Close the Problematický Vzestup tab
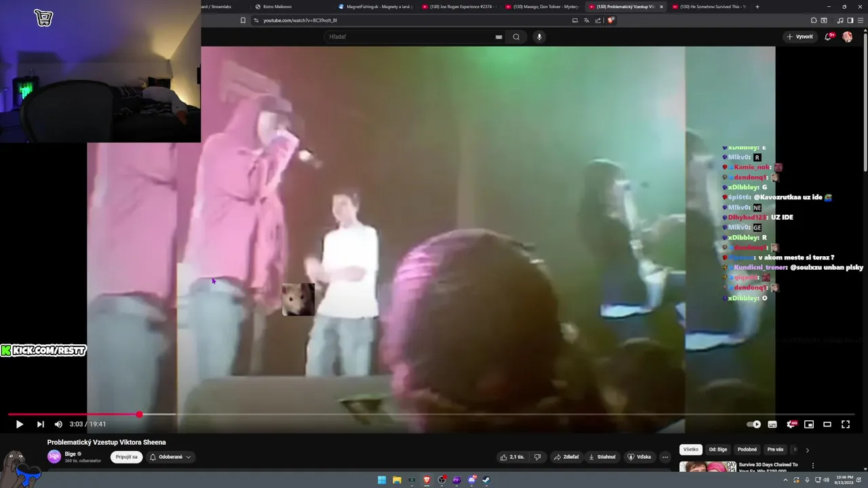The width and height of the screenshot is (868, 488). point(661,7)
